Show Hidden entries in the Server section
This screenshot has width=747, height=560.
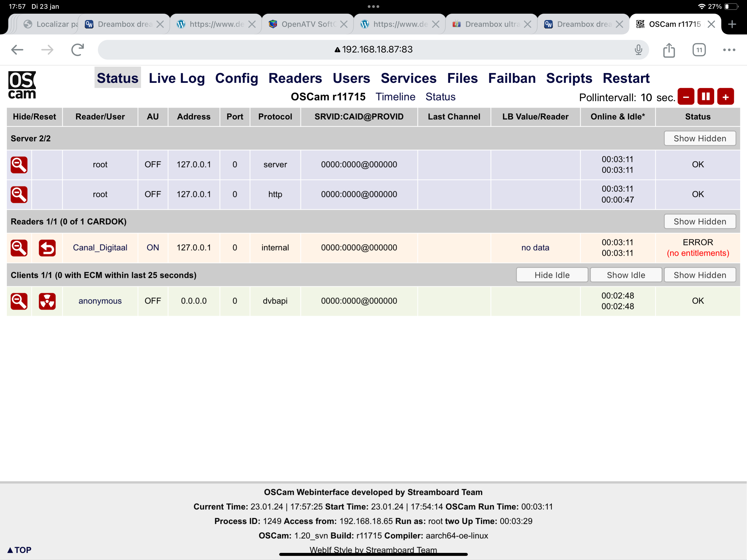point(700,138)
